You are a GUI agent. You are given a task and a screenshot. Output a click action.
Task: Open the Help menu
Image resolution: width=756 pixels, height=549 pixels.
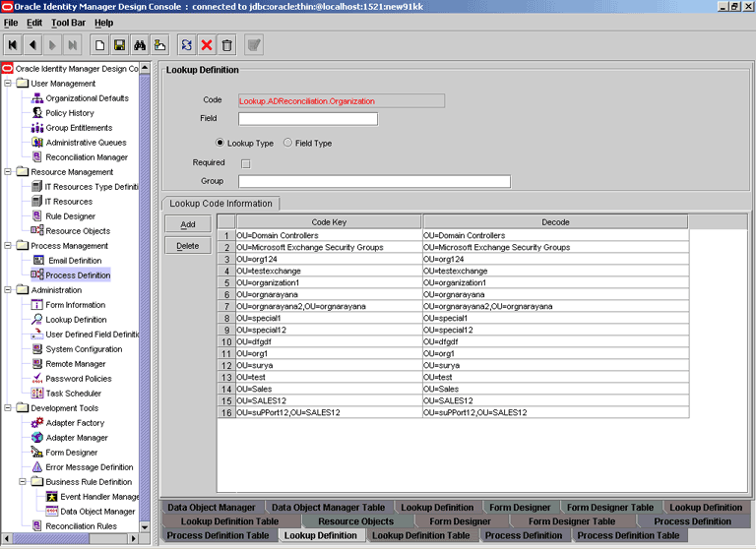103,23
